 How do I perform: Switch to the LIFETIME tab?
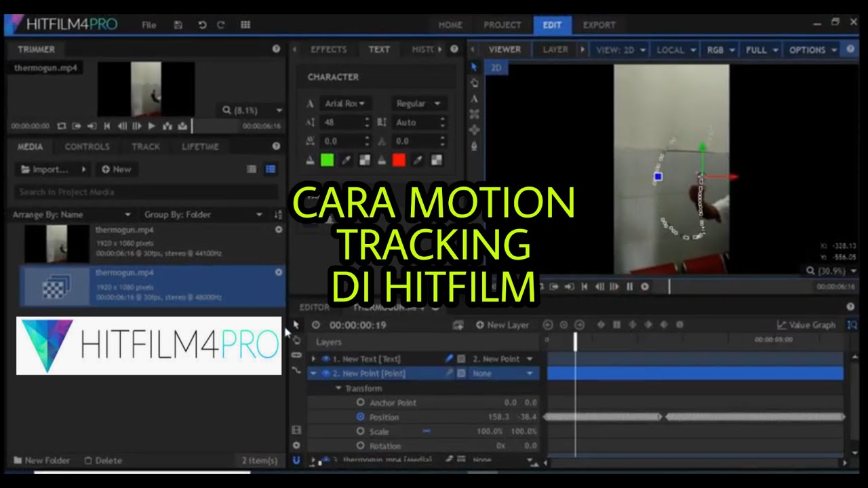pyautogui.click(x=200, y=146)
